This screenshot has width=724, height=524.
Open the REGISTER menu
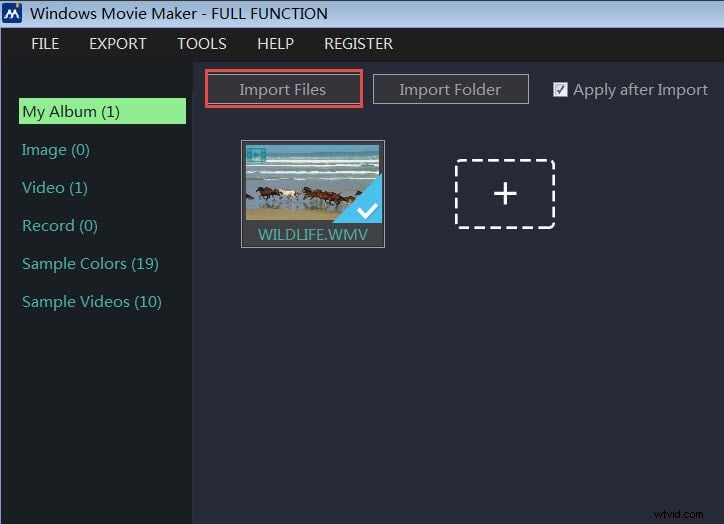click(358, 44)
